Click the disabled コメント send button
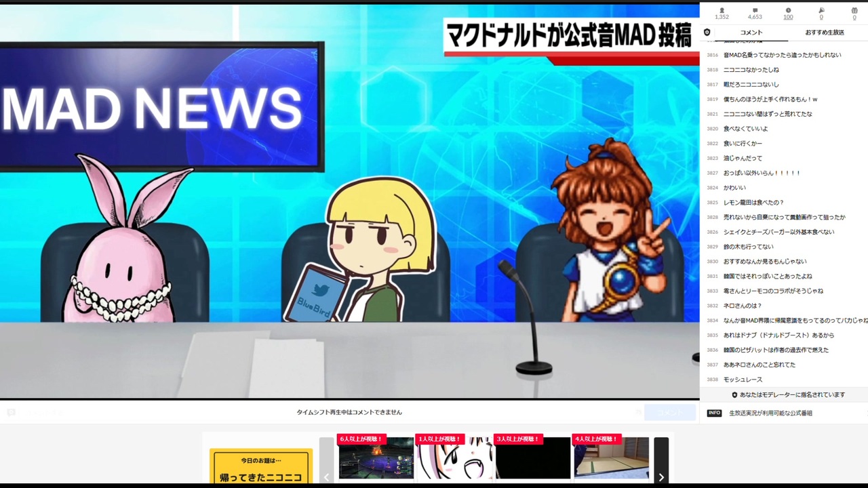 pyautogui.click(x=670, y=412)
